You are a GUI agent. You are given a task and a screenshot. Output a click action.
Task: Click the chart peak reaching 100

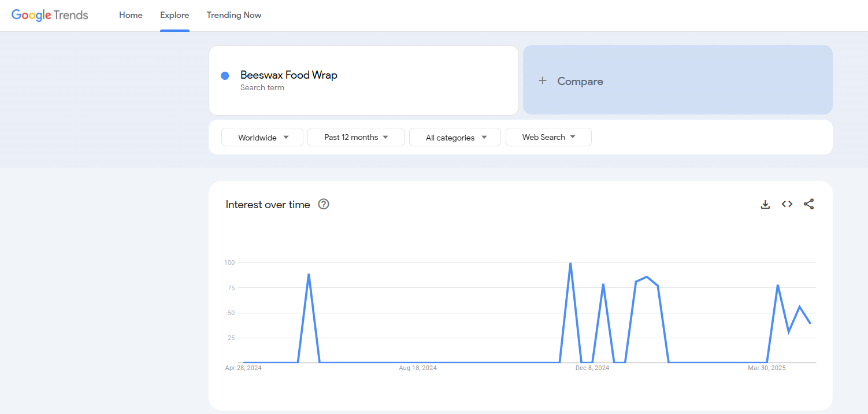tap(570, 264)
